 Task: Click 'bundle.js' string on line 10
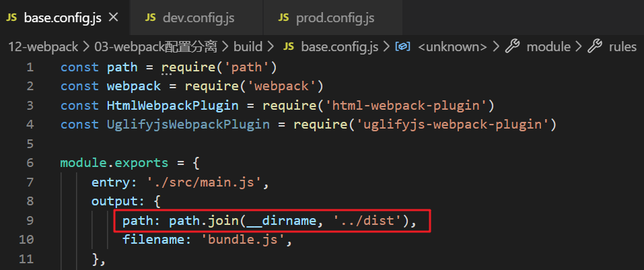click(242, 240)
